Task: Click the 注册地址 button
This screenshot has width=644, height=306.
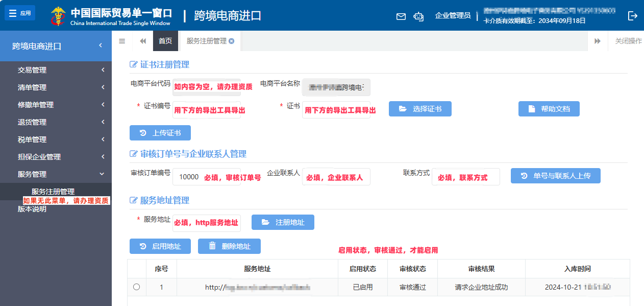Action: click(283, 222)
